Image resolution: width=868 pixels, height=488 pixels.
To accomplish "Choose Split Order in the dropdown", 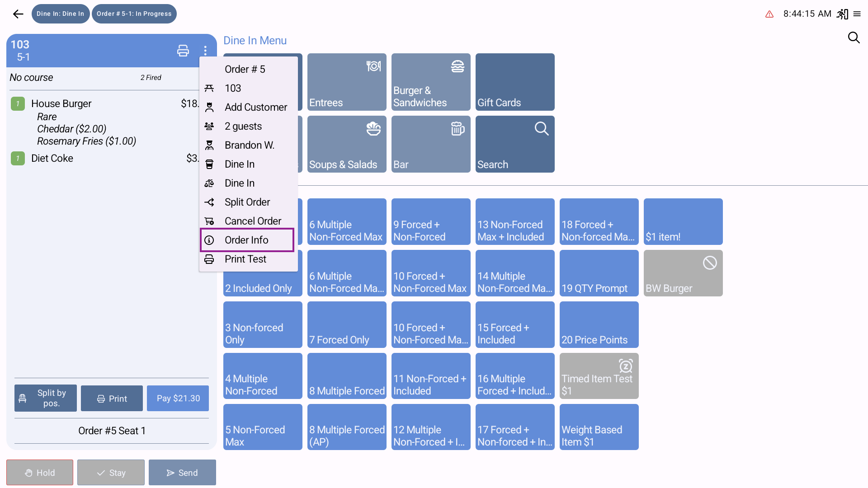I will point(247,202).
